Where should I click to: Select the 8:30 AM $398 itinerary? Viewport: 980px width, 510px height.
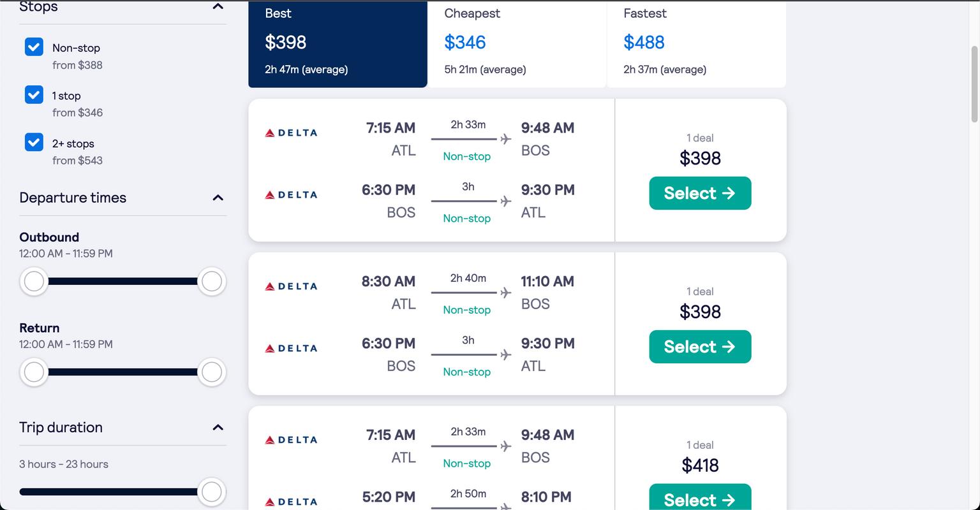[700, 347]
